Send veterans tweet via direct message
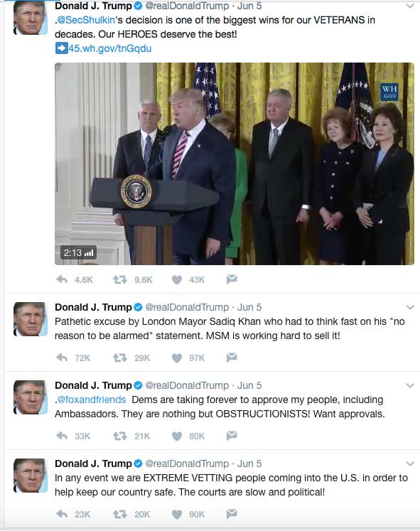 click(x=232, y=279)
